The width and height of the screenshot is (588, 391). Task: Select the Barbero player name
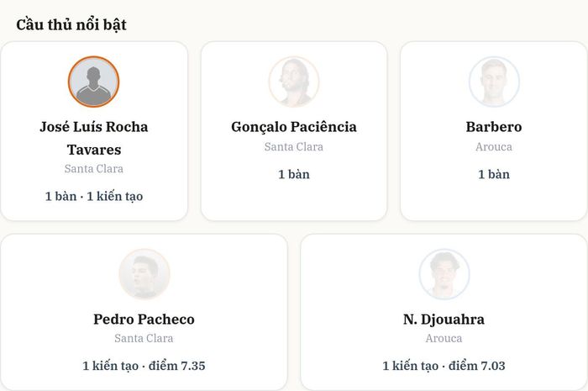point(494,127)
